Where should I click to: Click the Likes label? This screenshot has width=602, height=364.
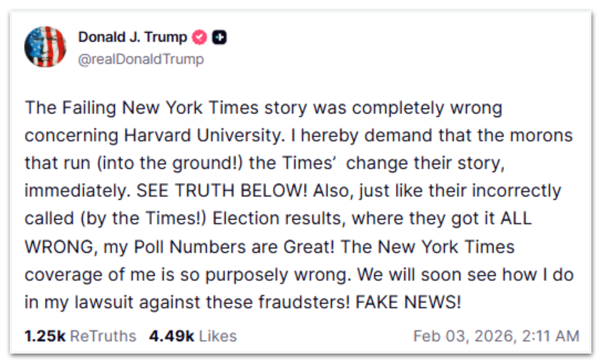[x=218, y=336]
